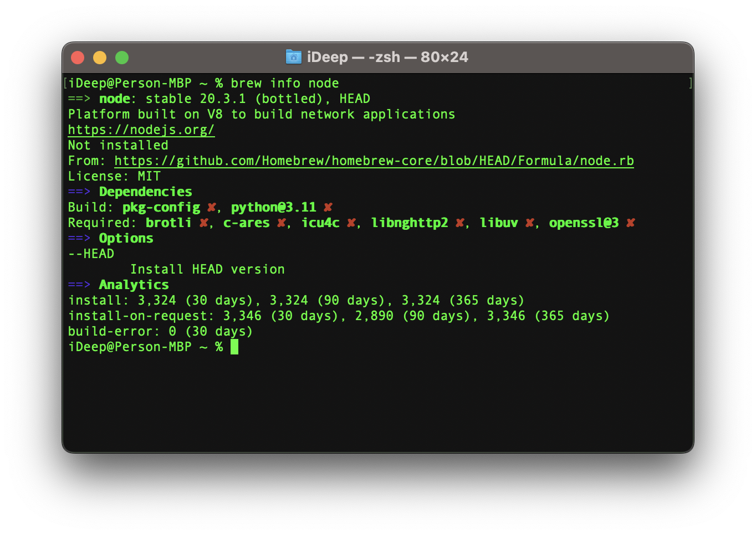Screen dimensions: 756x535
Task: Click the window title "iDeep — -zsh — 80×24"
Action: coord(387,57)
